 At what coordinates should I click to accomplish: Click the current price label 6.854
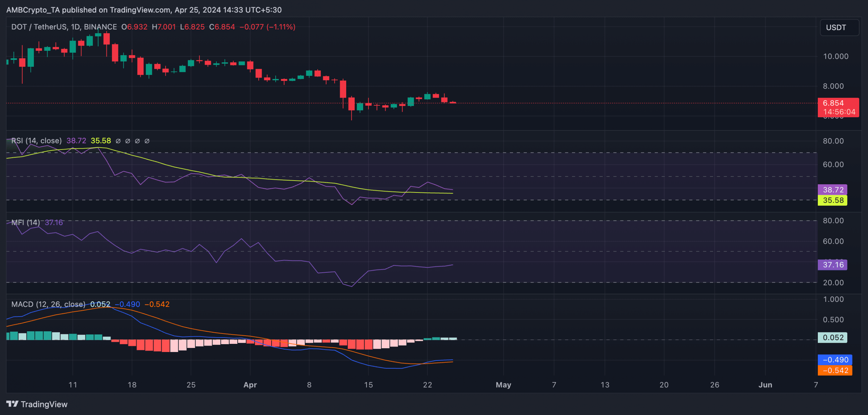(833, 103)
